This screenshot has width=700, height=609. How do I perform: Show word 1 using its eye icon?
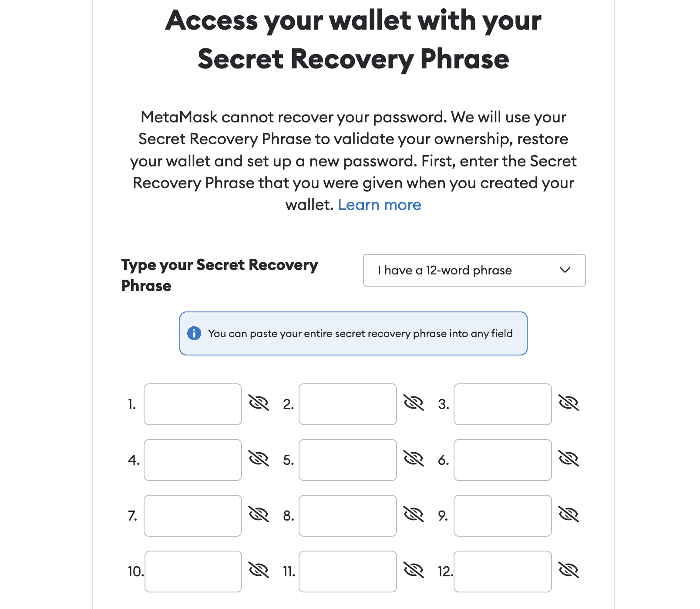[x=259, y=403]
